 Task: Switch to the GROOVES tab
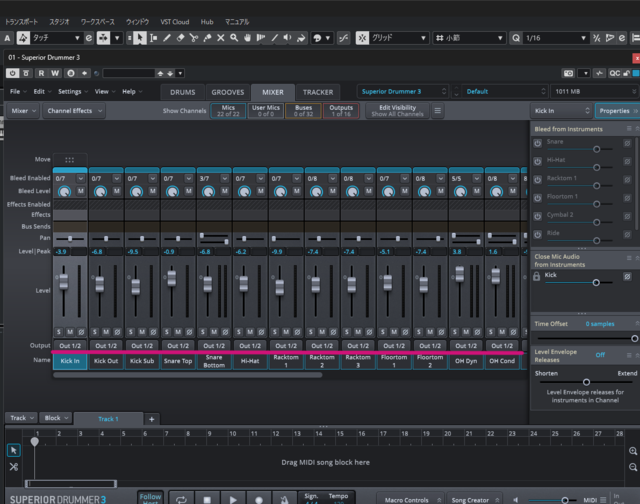pyautogui.click(x=227, y=91)
